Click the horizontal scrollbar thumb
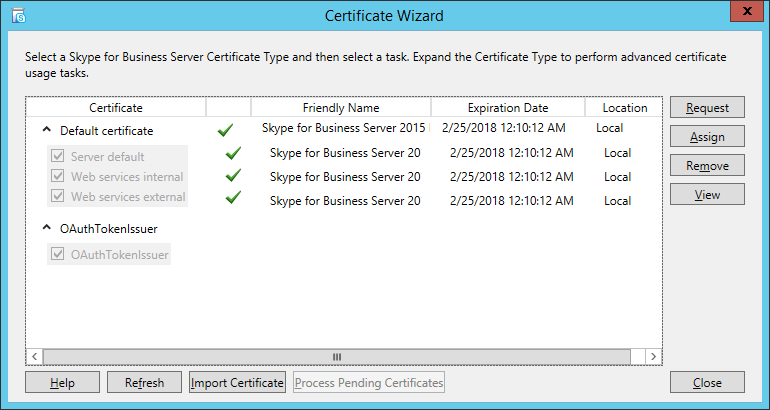 pyautogui.click(x=336, y=356)
